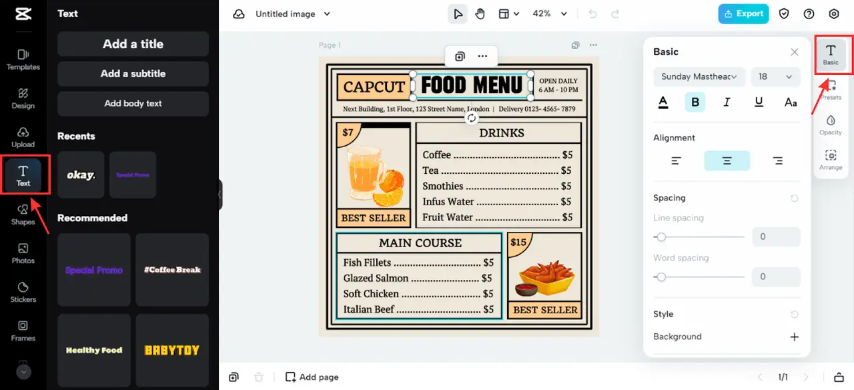Viewport: 854px width, 390px height.
Task: Activate the hand pan tool
Action: coord(480,14)
